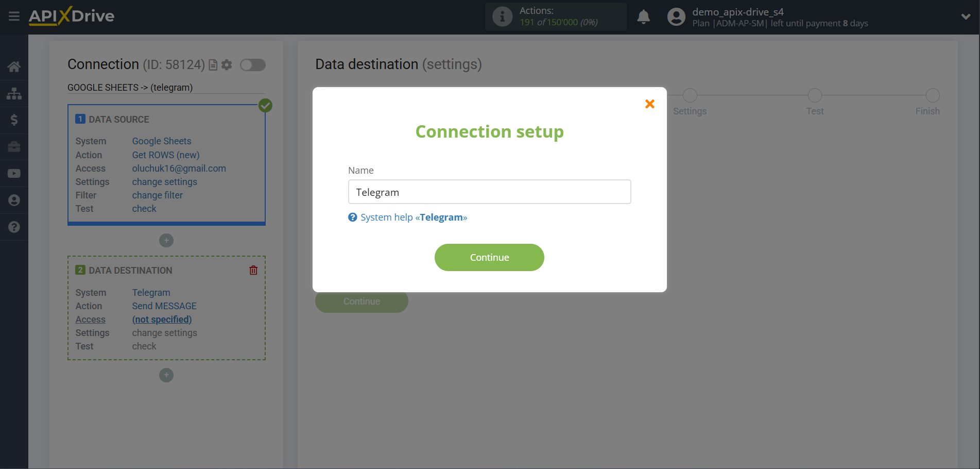Image resolution: width=980 pixels, height=469 pixels.
Task: Open the YouTube icon in the sidebar
Action: point(14,173)
